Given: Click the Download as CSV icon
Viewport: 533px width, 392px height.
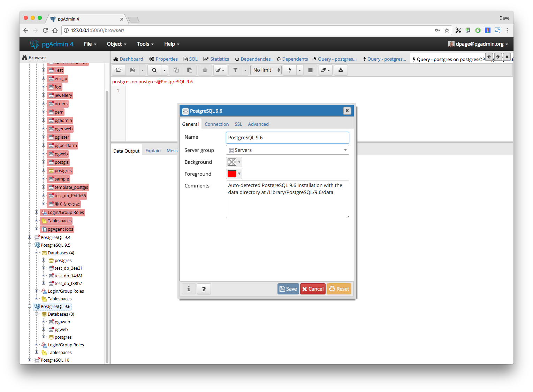Looking at the screenshot, I should click(x=341, y=70).
